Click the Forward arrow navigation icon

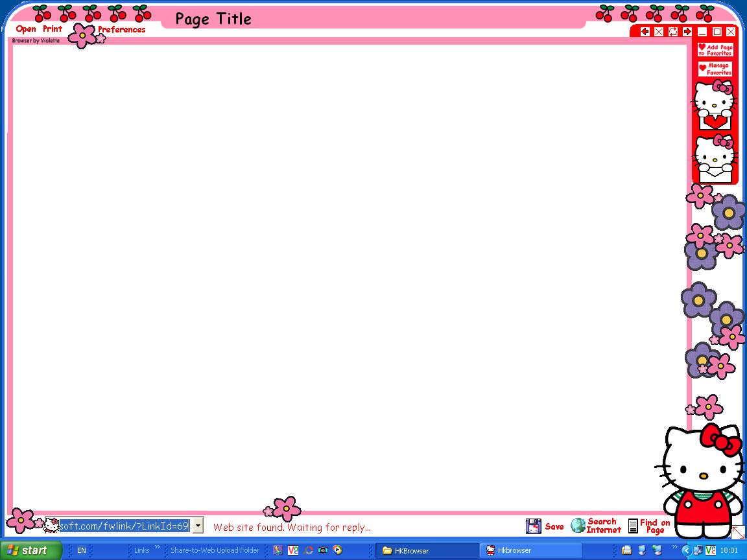pos(687,32)
